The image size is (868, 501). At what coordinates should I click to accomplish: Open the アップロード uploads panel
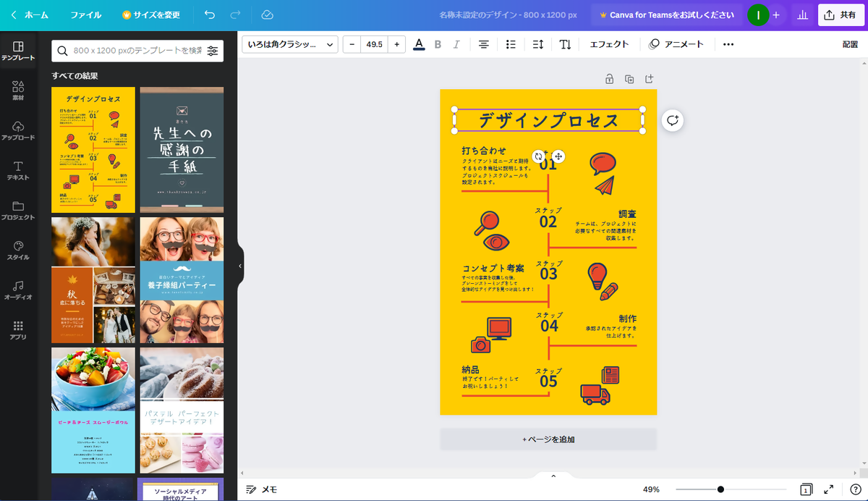click(18, 130)
